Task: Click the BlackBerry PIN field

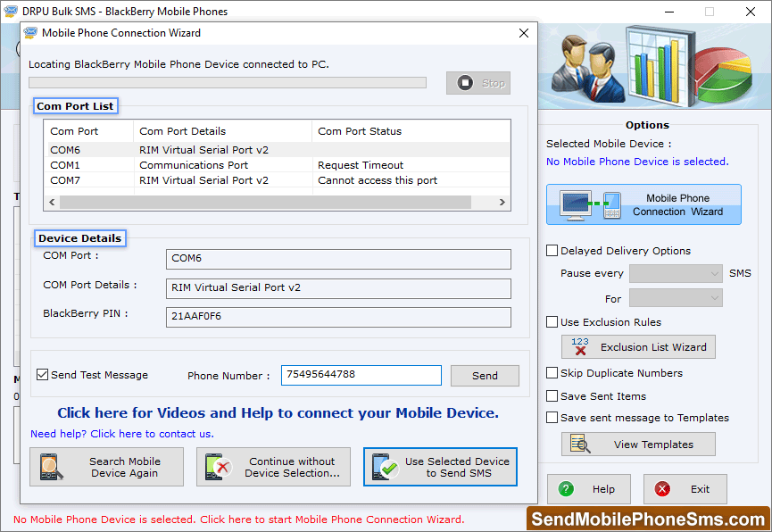Action: pyautogui.click(x=338, y=317)
